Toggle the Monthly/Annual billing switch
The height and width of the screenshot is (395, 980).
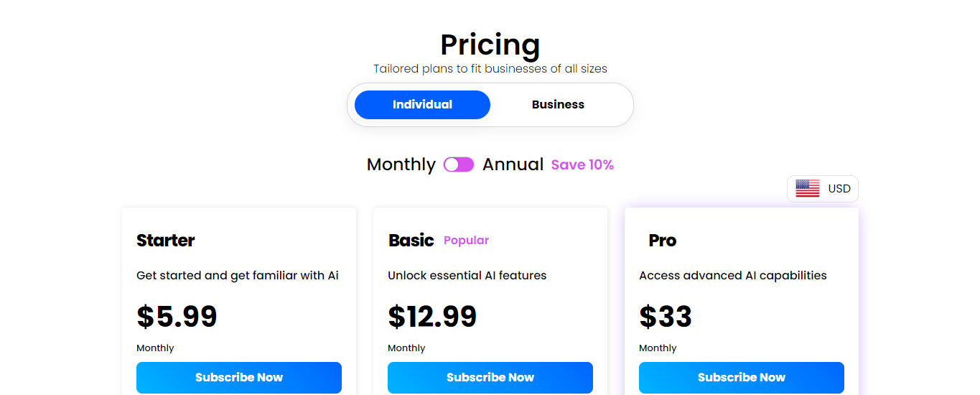(x=459, y=164)
